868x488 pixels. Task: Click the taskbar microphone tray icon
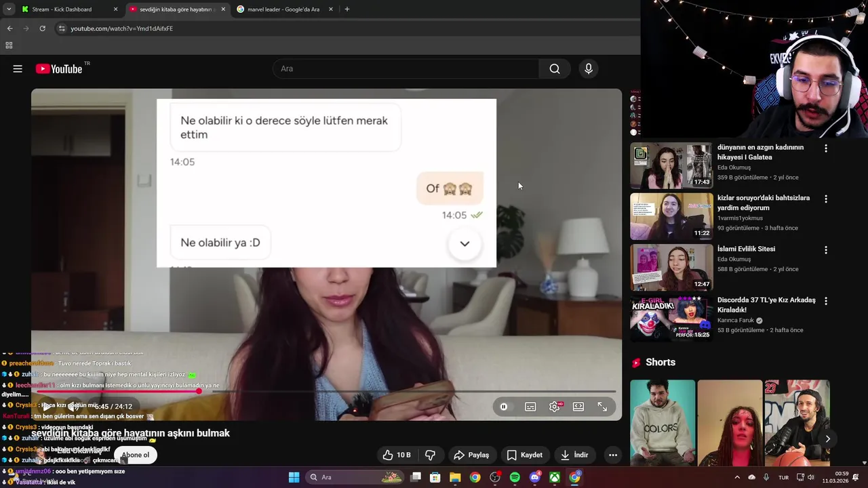[766, 477]
